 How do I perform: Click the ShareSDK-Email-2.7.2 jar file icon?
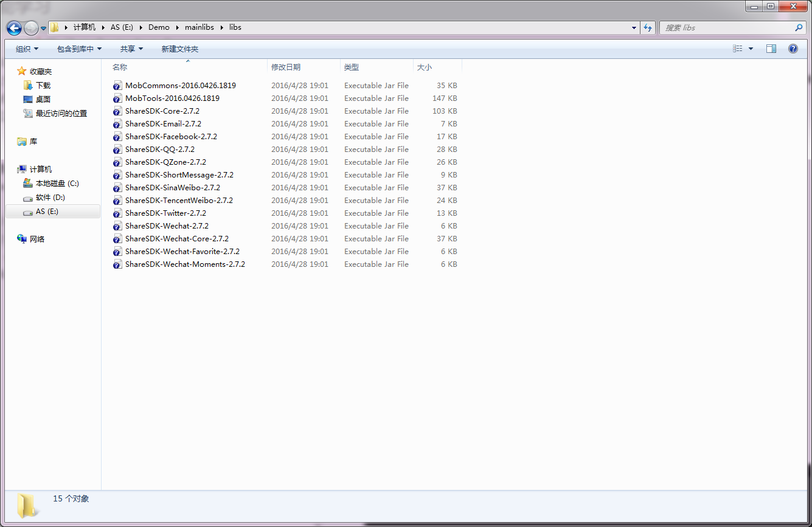tap(117, 124)
